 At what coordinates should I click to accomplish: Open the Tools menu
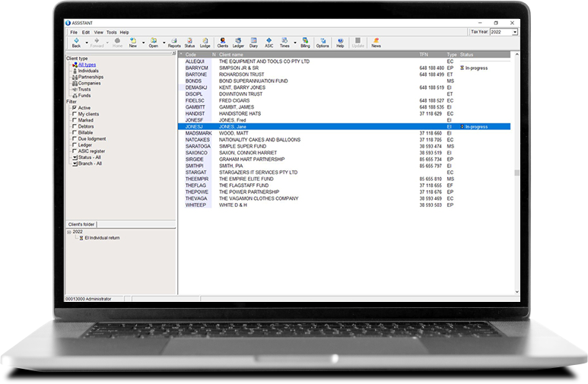click(111, 33)
